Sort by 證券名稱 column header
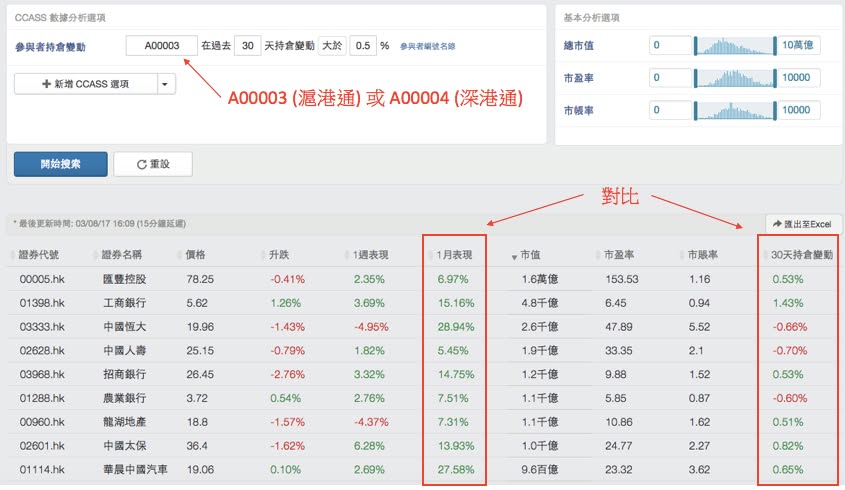Image resolution: width=845 pixels, height=490 pixels. [x=122, y=255]
